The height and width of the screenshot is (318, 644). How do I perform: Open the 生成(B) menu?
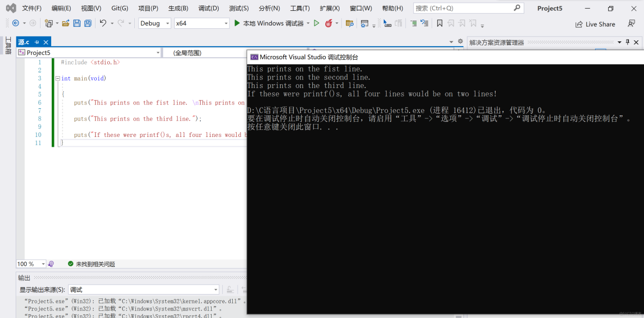click(x=178, y=8)
